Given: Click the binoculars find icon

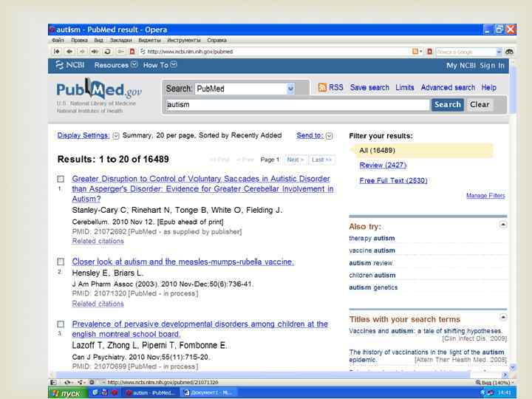Looking at the screenshot, I should (x=509, y=52).
